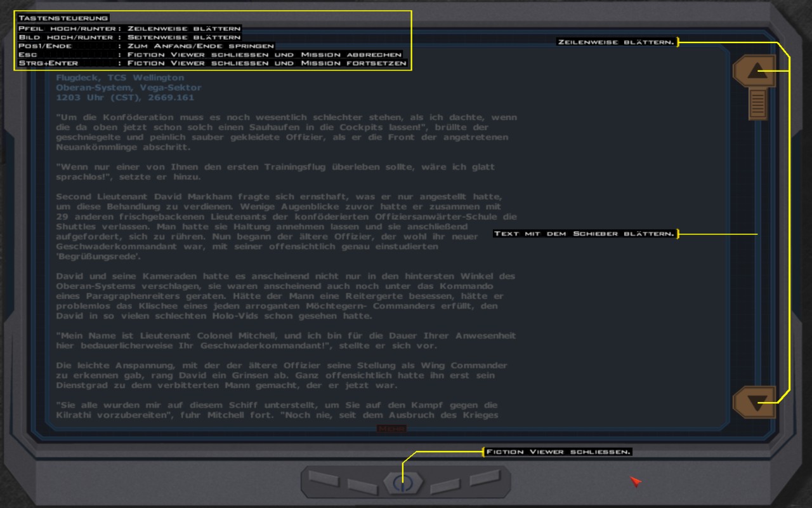Click the scroll-up arrow button
This screenshot has width=812, height=508.
click(x=754, y=72)
